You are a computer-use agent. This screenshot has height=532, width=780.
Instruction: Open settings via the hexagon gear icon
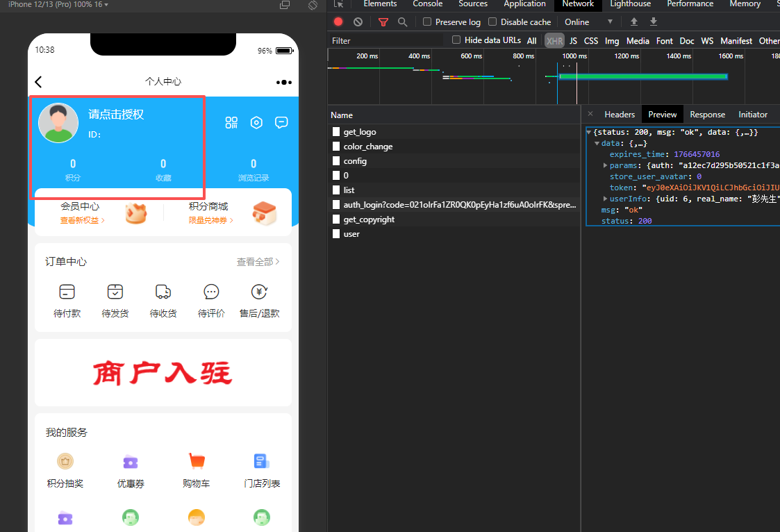[256, 123]
